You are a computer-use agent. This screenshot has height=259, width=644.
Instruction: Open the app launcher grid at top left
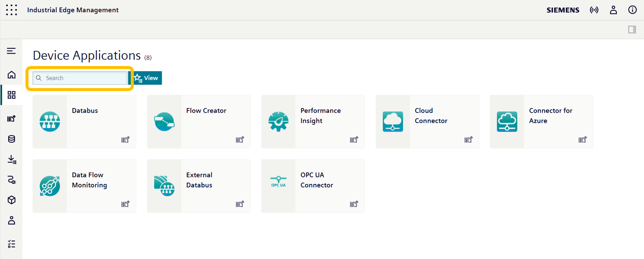pos(12,10)
